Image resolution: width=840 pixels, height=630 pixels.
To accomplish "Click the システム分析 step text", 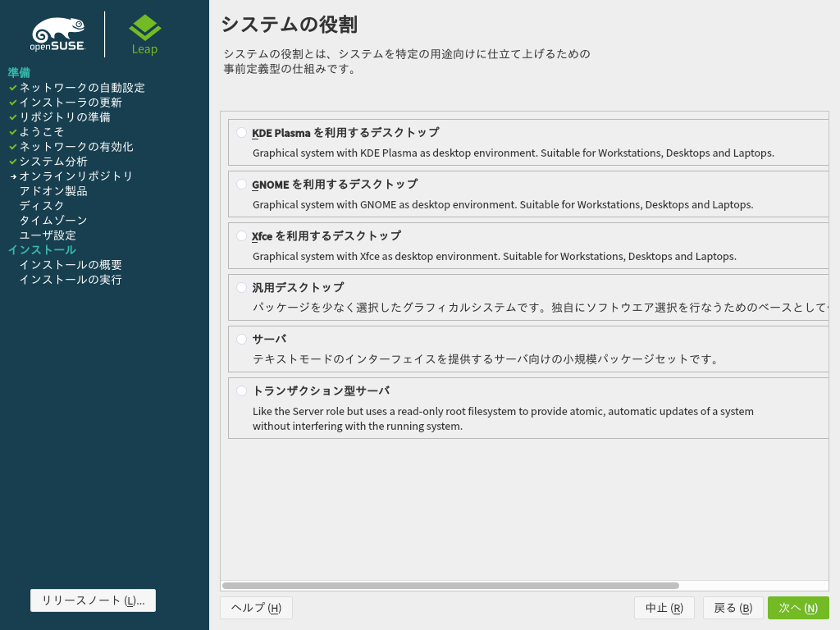I will click(53, 162).
